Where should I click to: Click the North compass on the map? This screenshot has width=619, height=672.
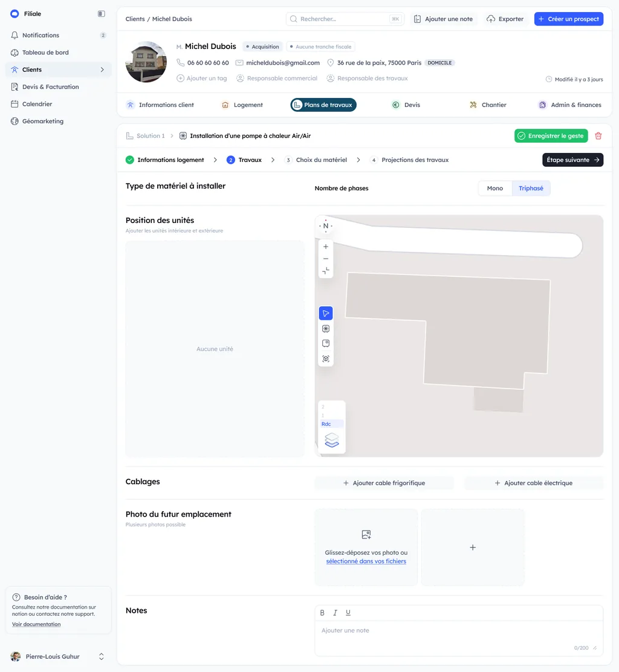click(x=326, y=226)
